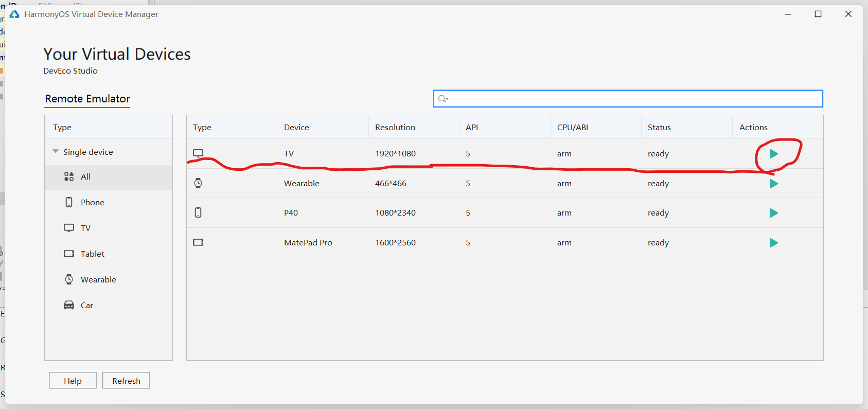Filter devices by TV label
Viewport: 868px width, 409px height.
click(x=85, y=228)
